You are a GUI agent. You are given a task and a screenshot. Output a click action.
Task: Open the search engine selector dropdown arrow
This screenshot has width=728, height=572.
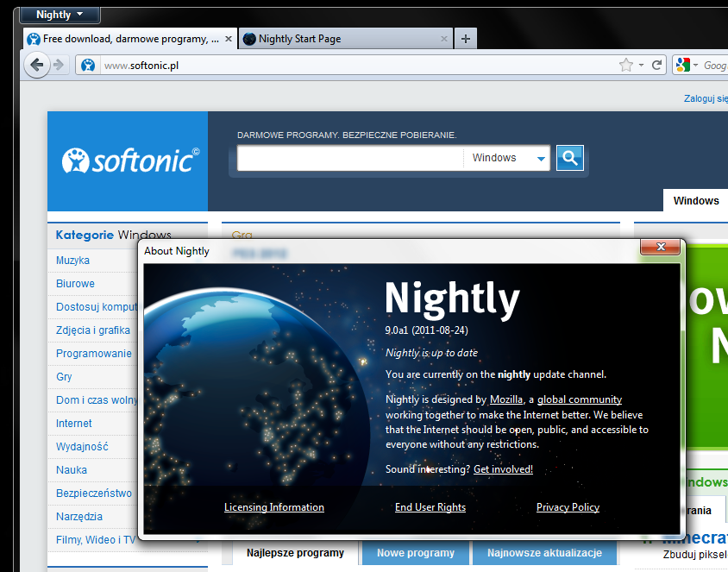click(695, 66)
